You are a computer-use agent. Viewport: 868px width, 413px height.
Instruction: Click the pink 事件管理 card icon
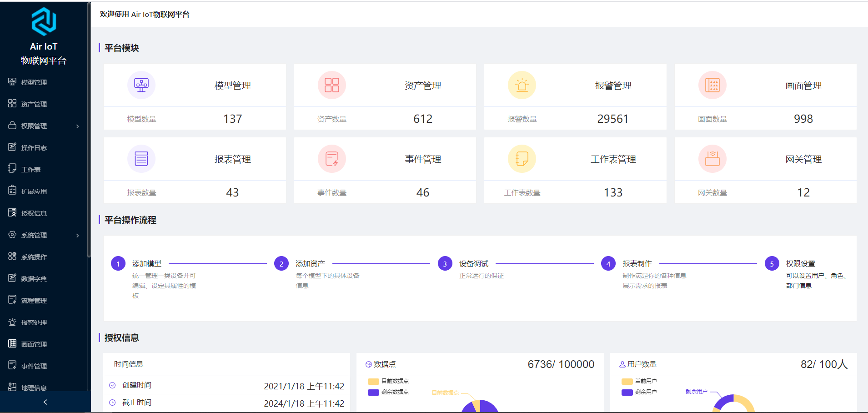point(332,159)
